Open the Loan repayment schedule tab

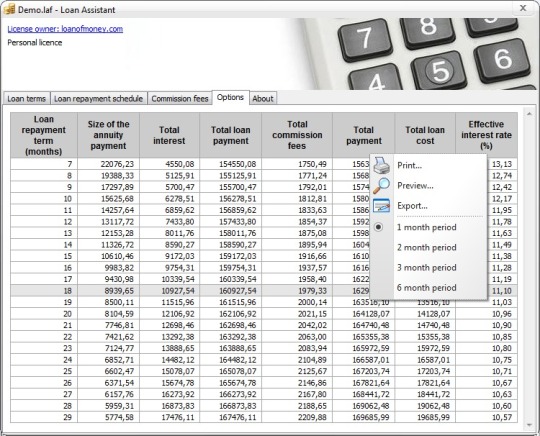pos(98,98)
